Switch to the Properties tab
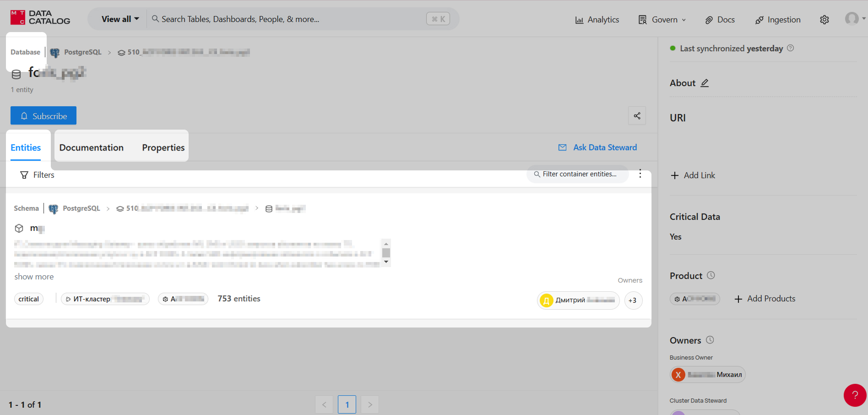The image size is (868, 415). [x=163, y=147]
